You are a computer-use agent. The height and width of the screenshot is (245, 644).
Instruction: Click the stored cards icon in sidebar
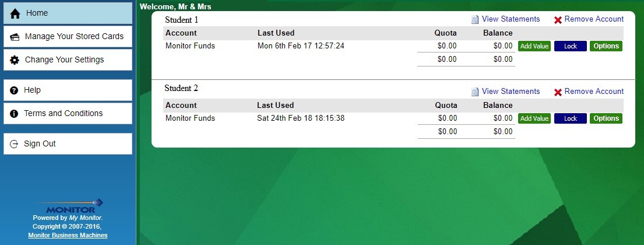tap(15, 37)
